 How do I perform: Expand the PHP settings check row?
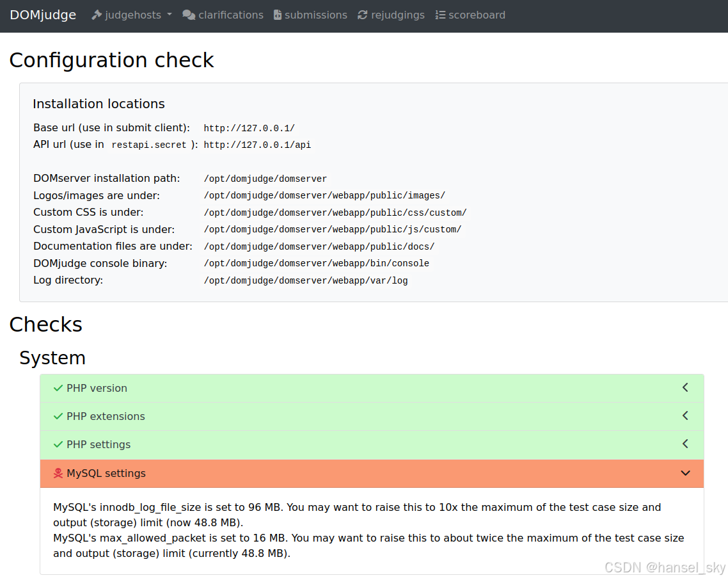tap(372, 445)
